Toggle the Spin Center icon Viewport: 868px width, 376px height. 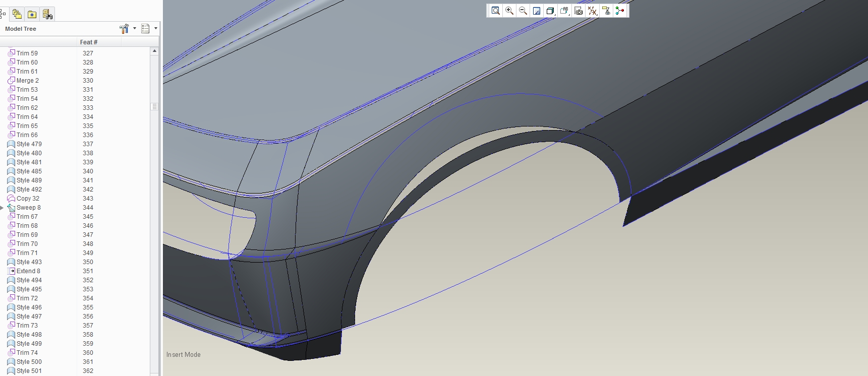[x=620, y=11]
